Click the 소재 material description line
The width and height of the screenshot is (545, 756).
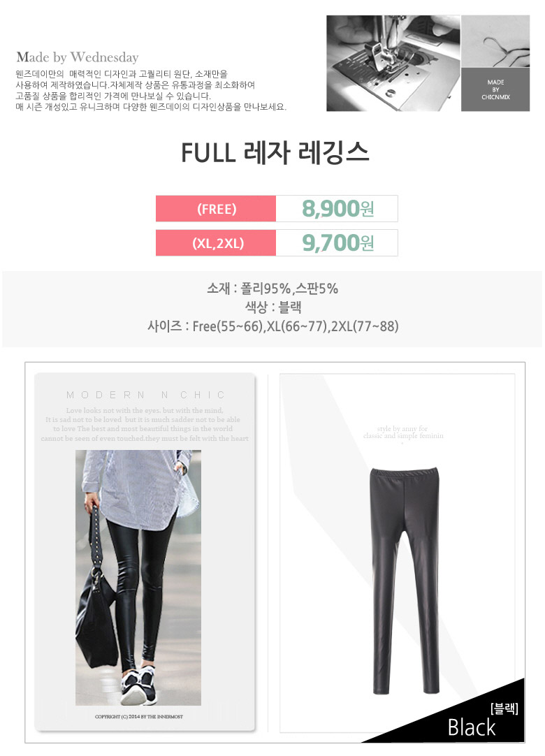coord(272,289)
